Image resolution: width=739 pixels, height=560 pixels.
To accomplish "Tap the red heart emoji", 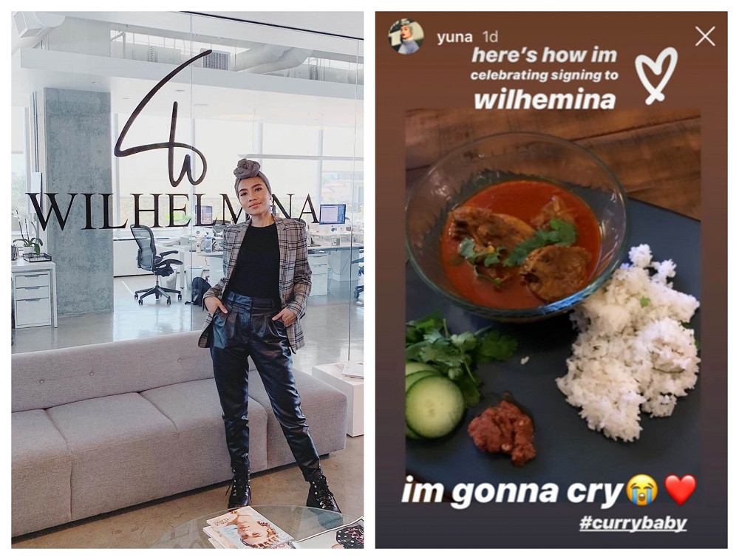I will (x=680, y=490).
